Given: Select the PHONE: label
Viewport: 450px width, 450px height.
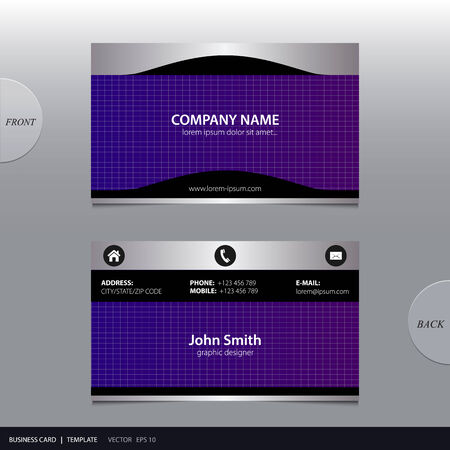Looking at the screenshot, I should point(202,283).
